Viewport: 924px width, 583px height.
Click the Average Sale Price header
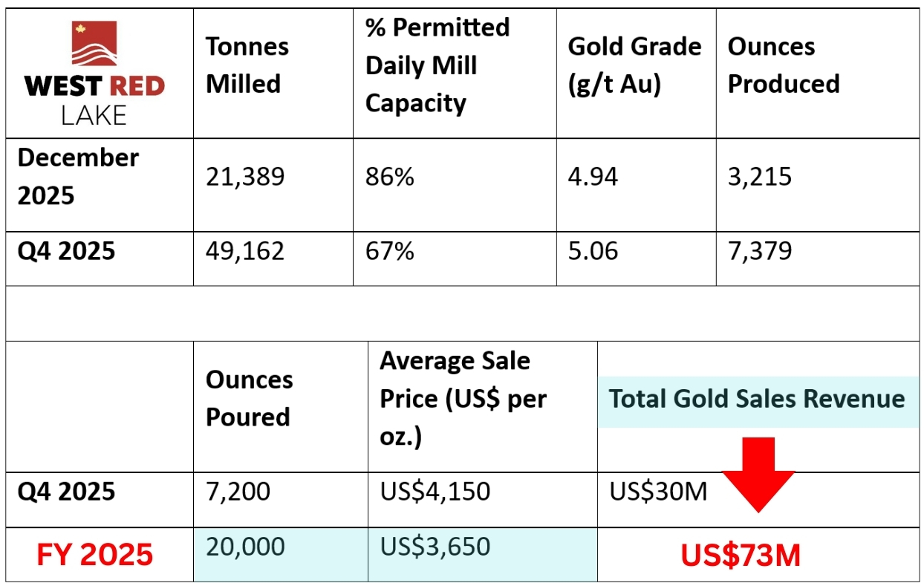pos(463,398)
